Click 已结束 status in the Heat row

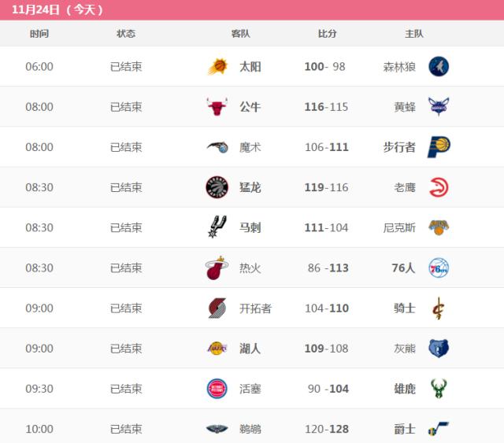[x=126, y=268]
